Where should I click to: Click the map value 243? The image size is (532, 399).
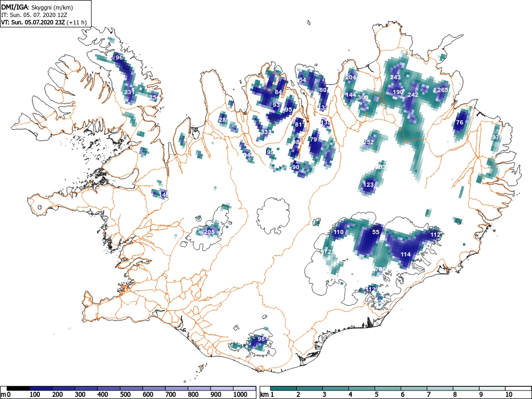(x=395, y=77)
